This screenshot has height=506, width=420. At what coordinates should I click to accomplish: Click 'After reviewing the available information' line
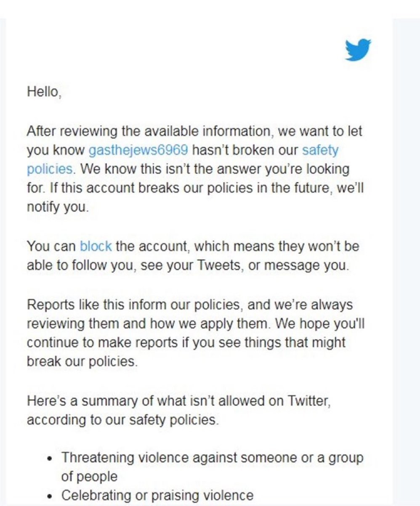tap(194, 131)
